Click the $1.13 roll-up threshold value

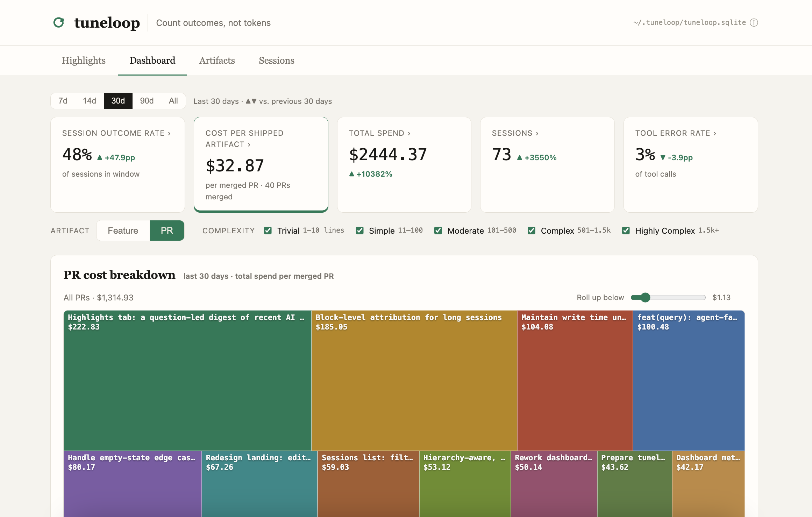[x=721, y=298]
